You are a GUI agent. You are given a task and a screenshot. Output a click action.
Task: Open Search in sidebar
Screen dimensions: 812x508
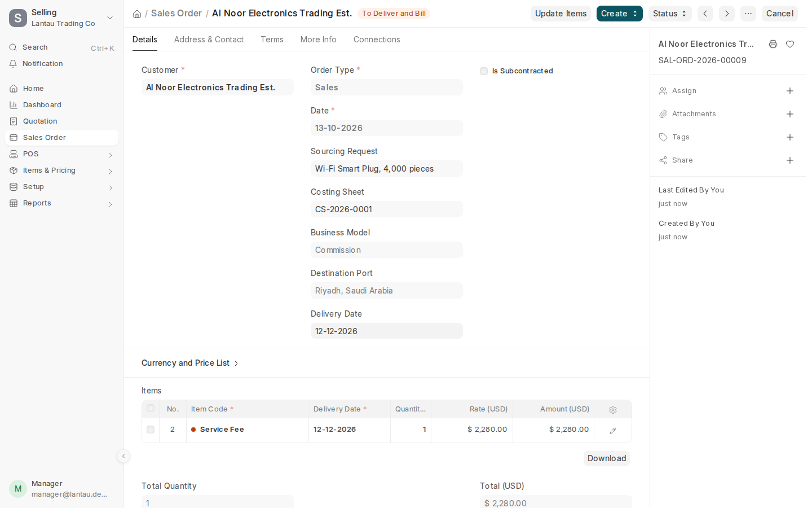pyautogui.click(x=62, y=47)
